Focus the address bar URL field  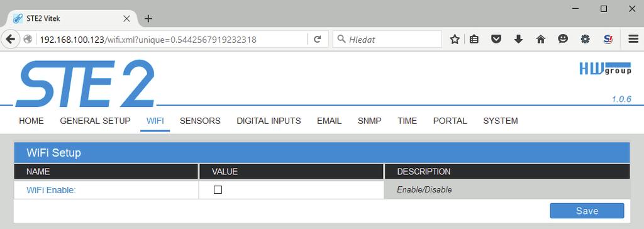click(x=171, y=40)
